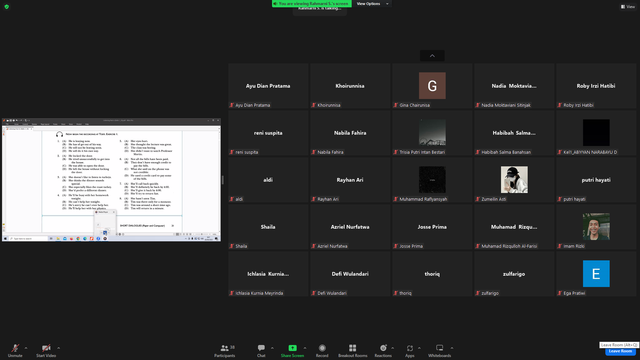Expand arrow next to Reactions

point(393,348)
